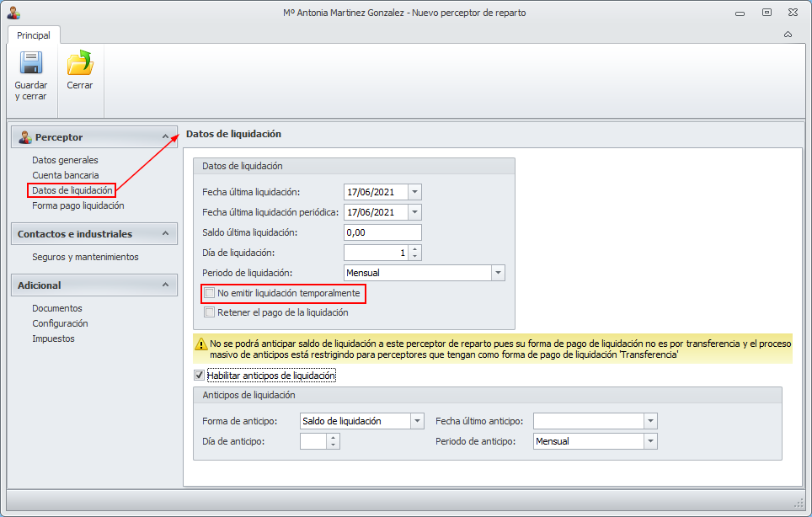Open Datos generales section
Viewport: 812px width, 517px height.
[65, 160]
